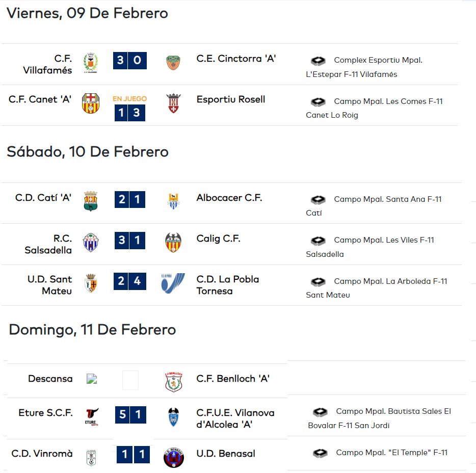Click the C.E. Cinctorra 'A' team crest

[x=173, y=62]
